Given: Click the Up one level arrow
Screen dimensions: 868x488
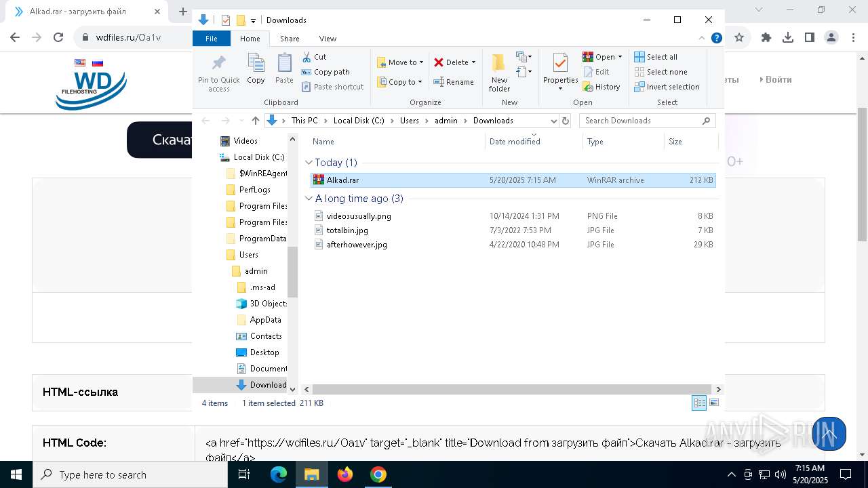Looking at the screenshot, I should coord(255,121).
